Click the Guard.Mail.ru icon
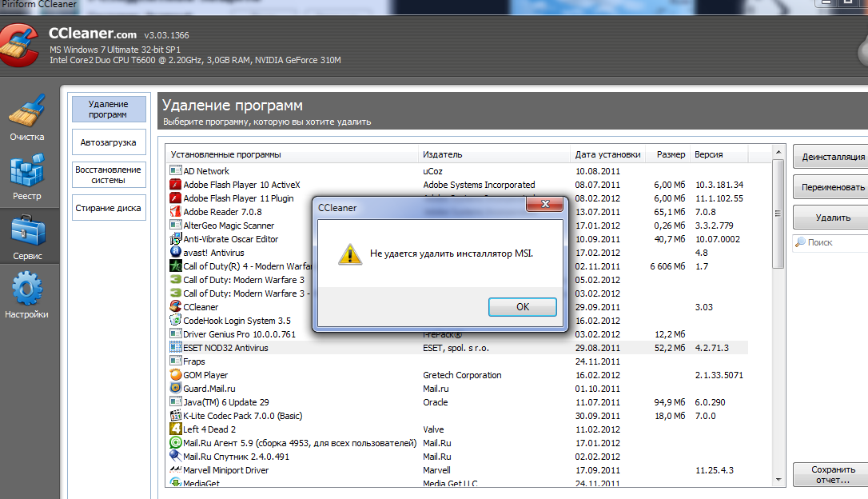 tap(176, 388)
